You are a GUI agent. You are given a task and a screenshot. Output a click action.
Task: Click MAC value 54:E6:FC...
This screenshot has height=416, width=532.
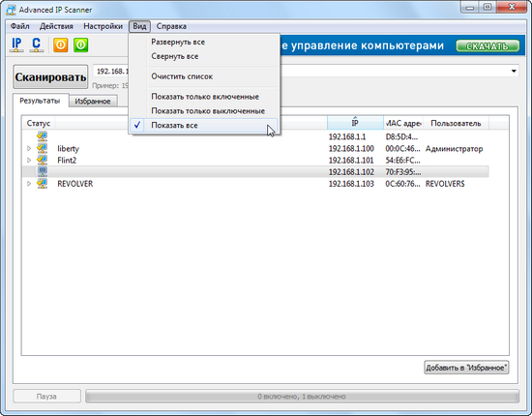tap(402, 161)
